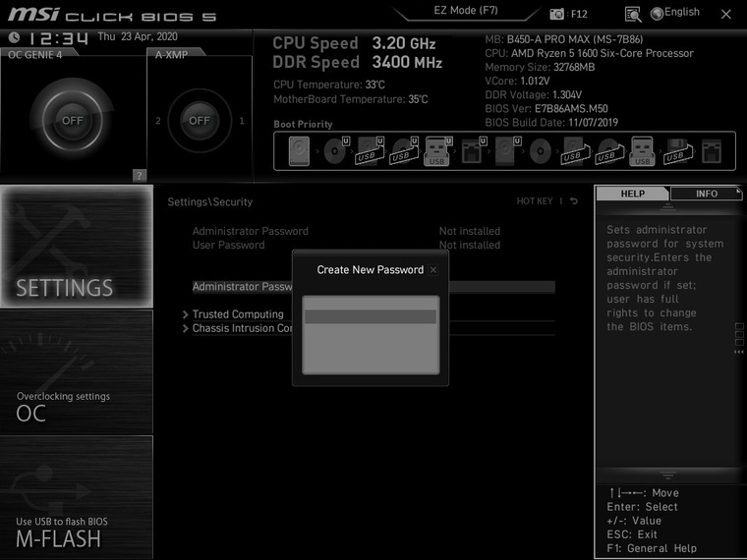Select the legacy USB hard disk boot icon
This screenshot has width=747, height=560.
(x=576, y=151)
